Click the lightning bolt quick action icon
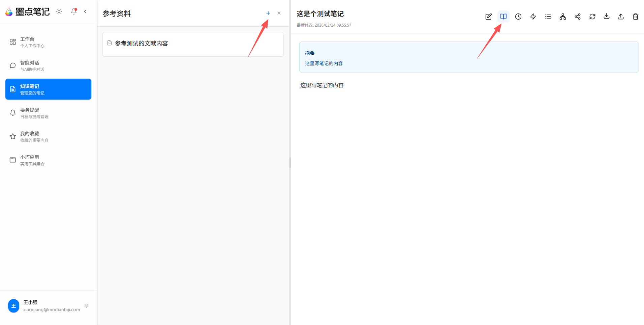This screenshot has height=325, width=644. pyautogui.click(x=533, y=17)
